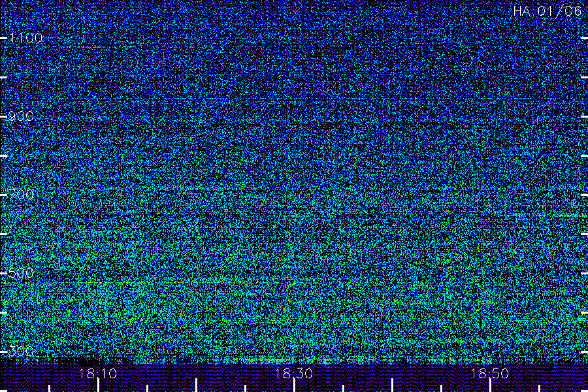588x392 pixels.
Task: Select the tick mark beside 1100
Action: click(3, 39)
